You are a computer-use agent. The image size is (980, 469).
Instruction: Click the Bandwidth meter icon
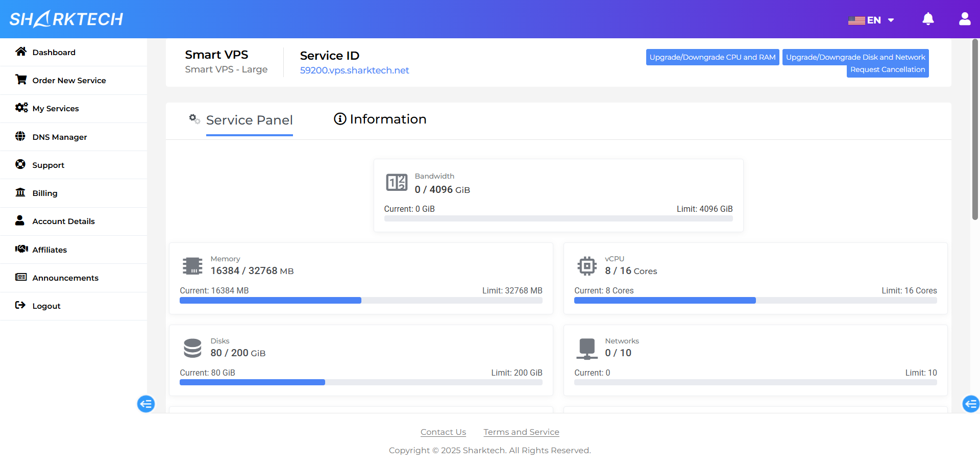coord(397,182)
